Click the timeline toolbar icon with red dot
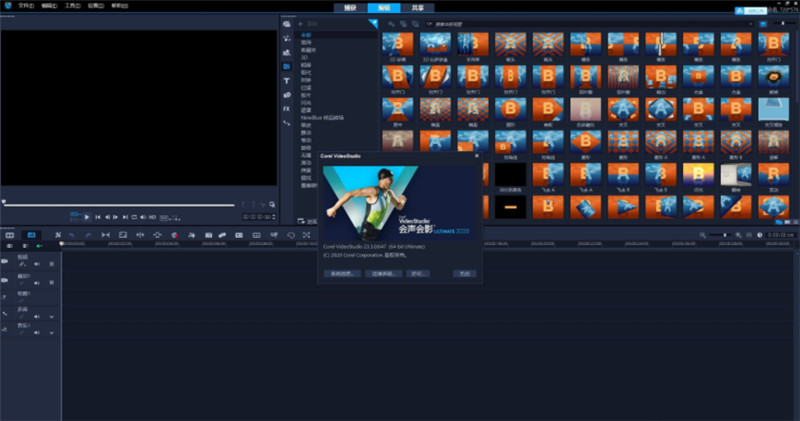Screen dimensions: 800x421 [x=175, y=235]
